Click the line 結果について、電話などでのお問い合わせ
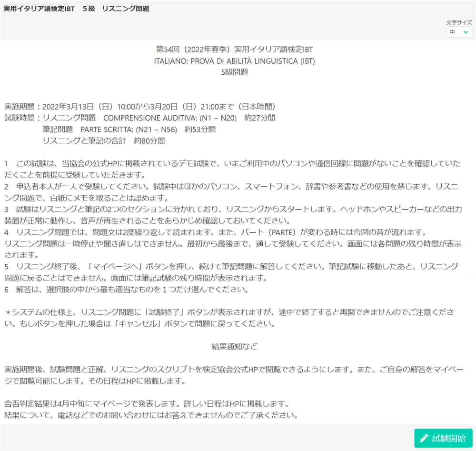This screenshot has height=451, width=476. point(152,415)
